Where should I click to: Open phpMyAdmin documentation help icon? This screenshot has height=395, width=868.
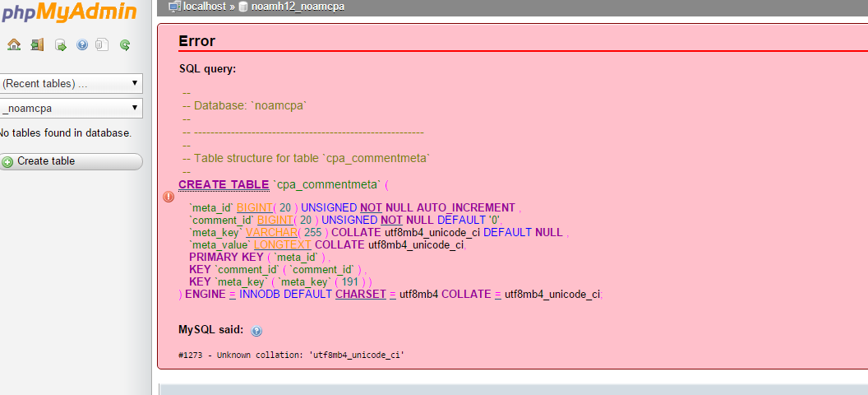click(82, 45)
